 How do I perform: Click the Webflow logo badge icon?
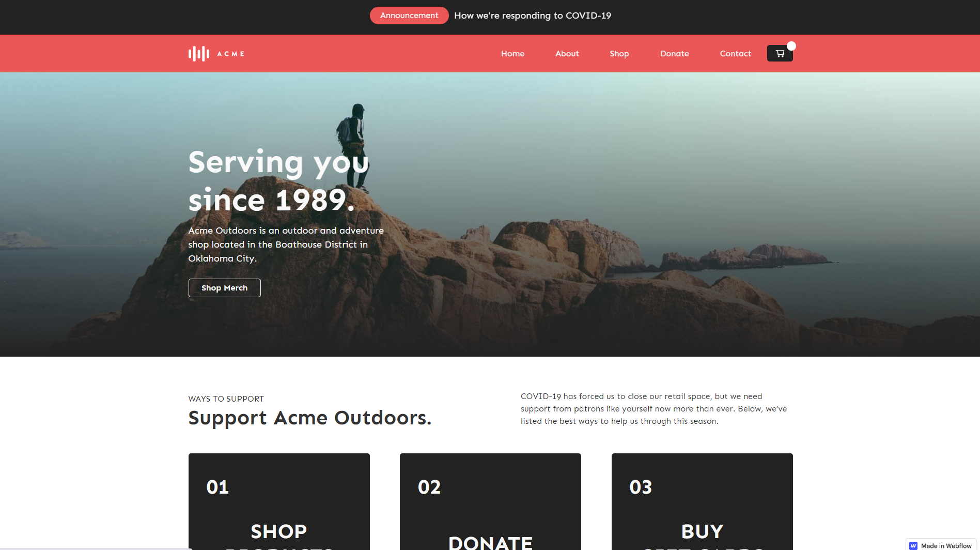coord(913,545)
